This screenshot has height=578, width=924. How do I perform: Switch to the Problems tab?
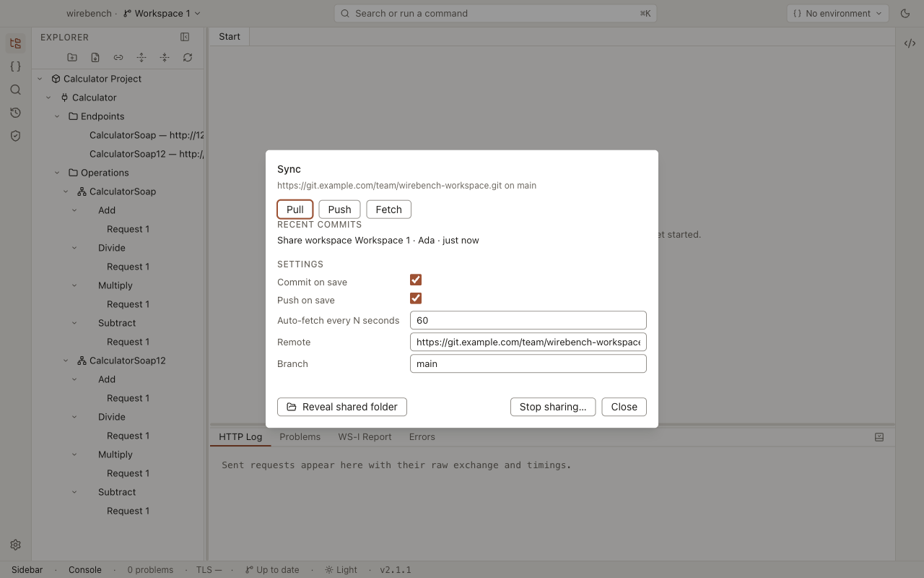pos(300,437)
